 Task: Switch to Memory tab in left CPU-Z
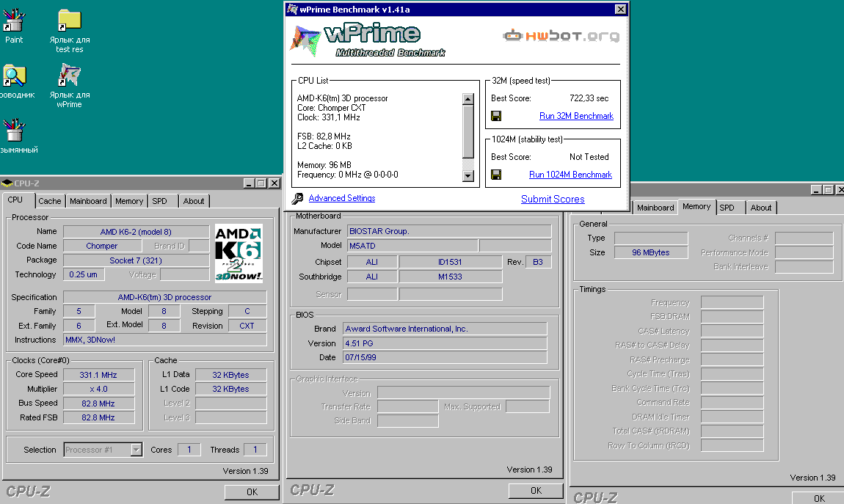pos(129,201)
